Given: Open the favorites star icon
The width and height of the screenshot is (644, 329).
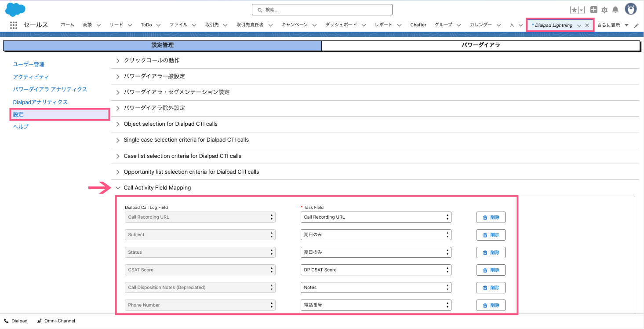Looking at the screenshot, I should [x=574, y=10].
